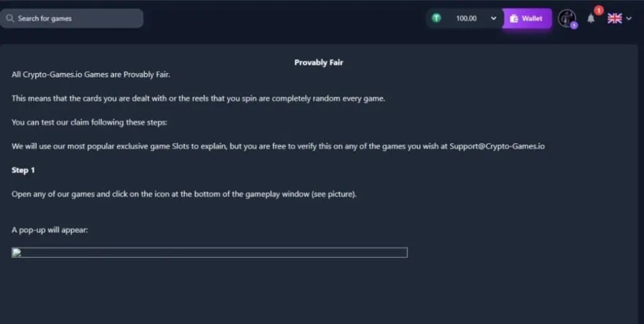Open the user profile avatar
Image resolution: width=644 pixels, height=324 pixels.
pos(567,18)
